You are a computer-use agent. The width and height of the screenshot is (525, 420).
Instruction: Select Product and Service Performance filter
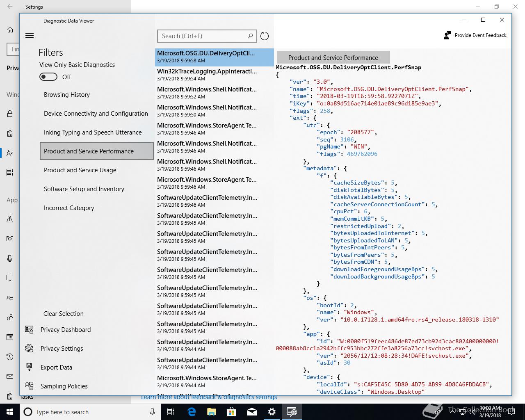[x=97, y=151]
